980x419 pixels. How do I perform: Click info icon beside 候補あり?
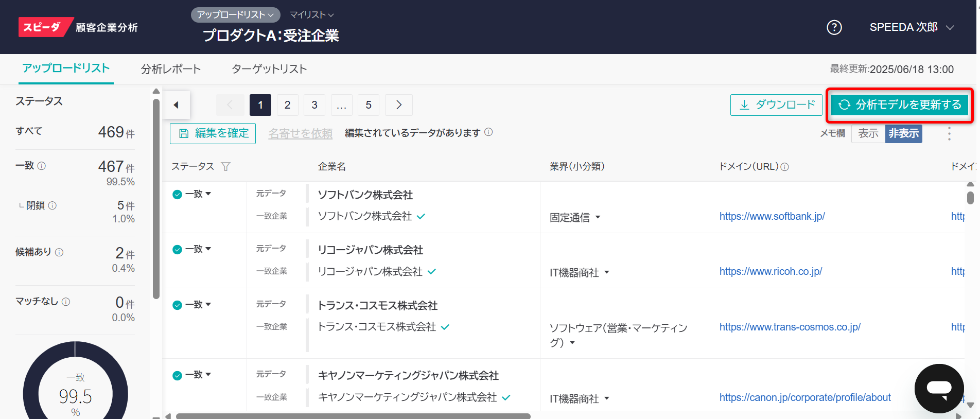pos(59,252)
